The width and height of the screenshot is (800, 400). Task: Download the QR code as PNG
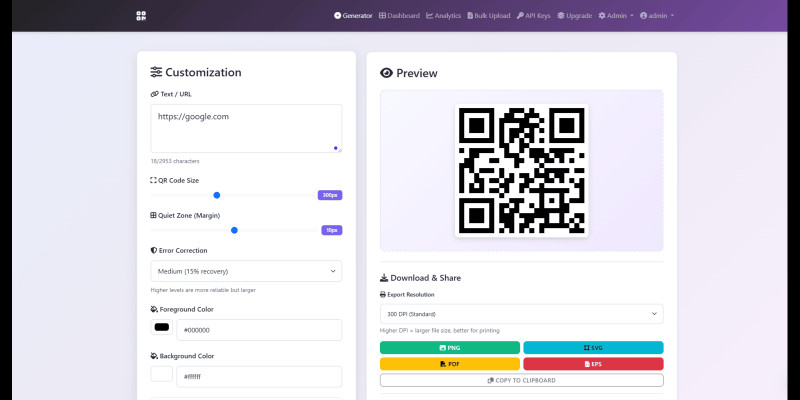click(x=450, y=348)
